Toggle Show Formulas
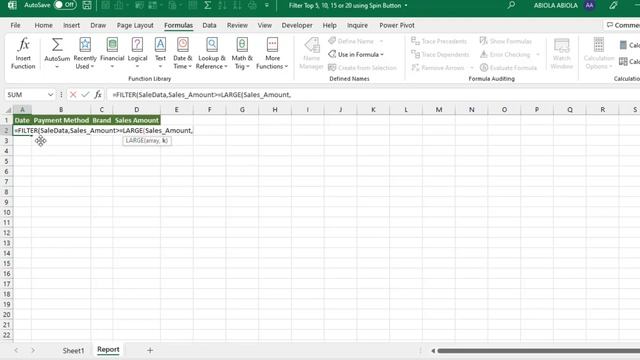The height and width of the screenshot is (360, 640). tap(505, 41)
